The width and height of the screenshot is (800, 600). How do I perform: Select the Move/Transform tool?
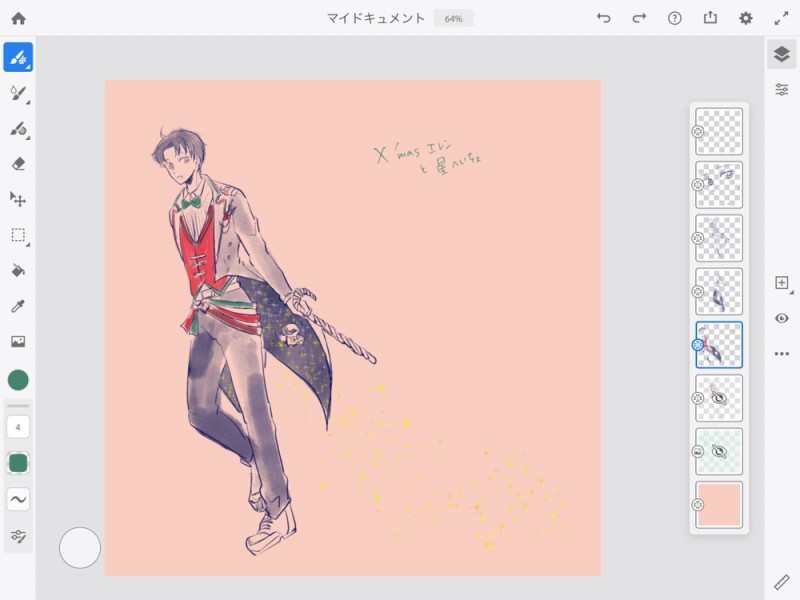coord(18,199)
